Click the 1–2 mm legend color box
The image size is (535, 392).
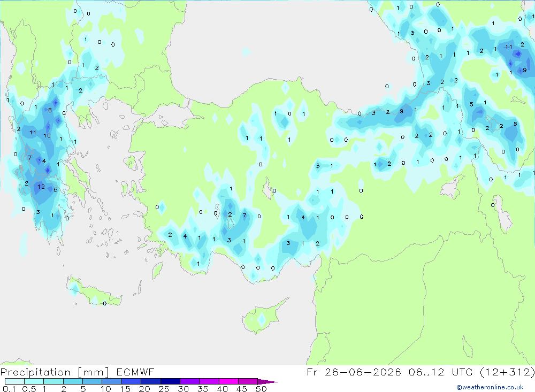(x=53, y=381)
